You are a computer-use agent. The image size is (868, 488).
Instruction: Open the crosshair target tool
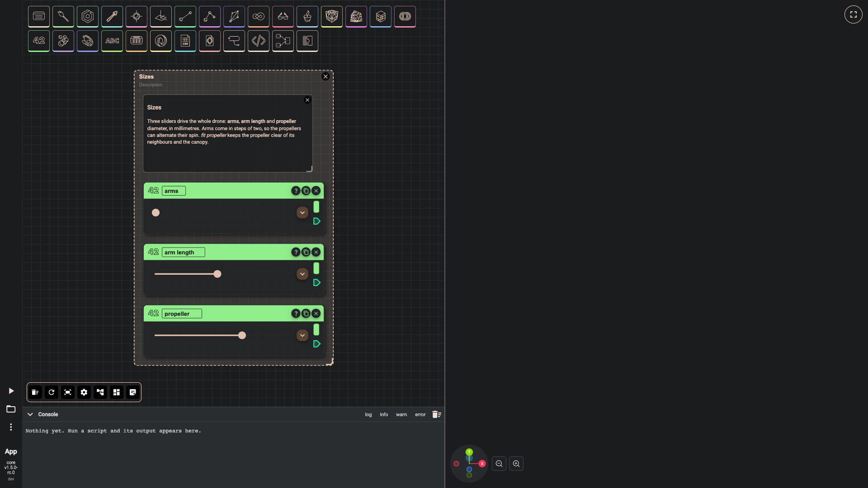tap(137, 17)
